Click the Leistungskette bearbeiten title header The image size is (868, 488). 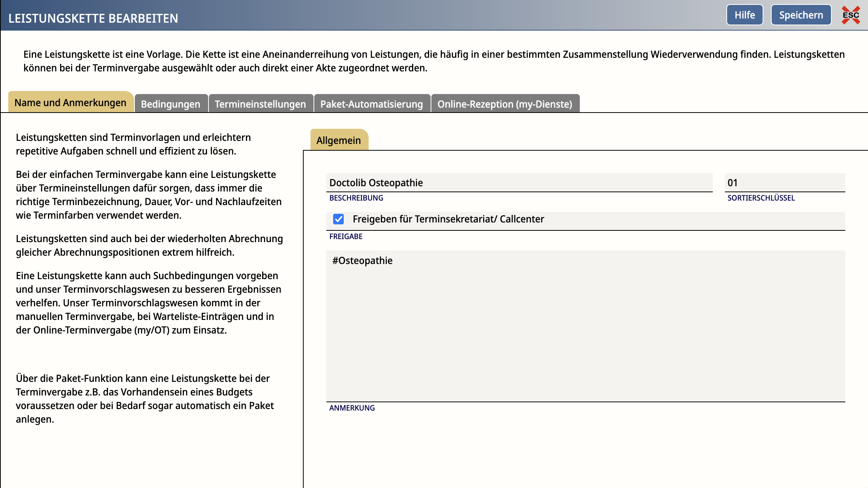pos(93,18)
